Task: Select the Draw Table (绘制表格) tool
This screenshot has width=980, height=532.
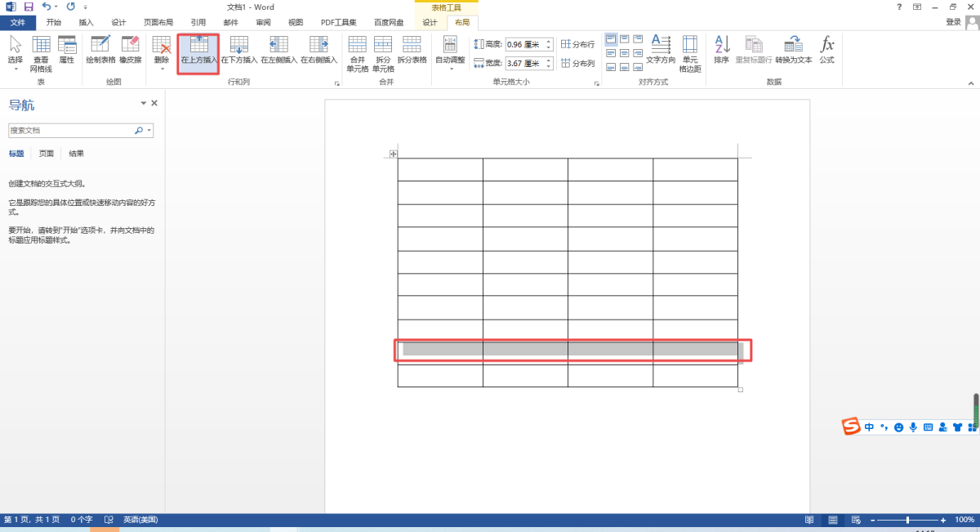Action: pos(100,51)
